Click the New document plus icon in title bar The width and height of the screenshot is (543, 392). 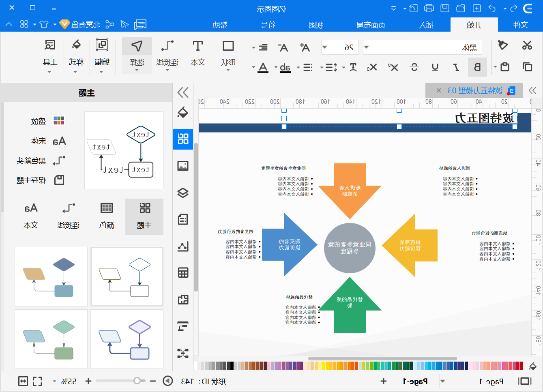click(477, 8)
